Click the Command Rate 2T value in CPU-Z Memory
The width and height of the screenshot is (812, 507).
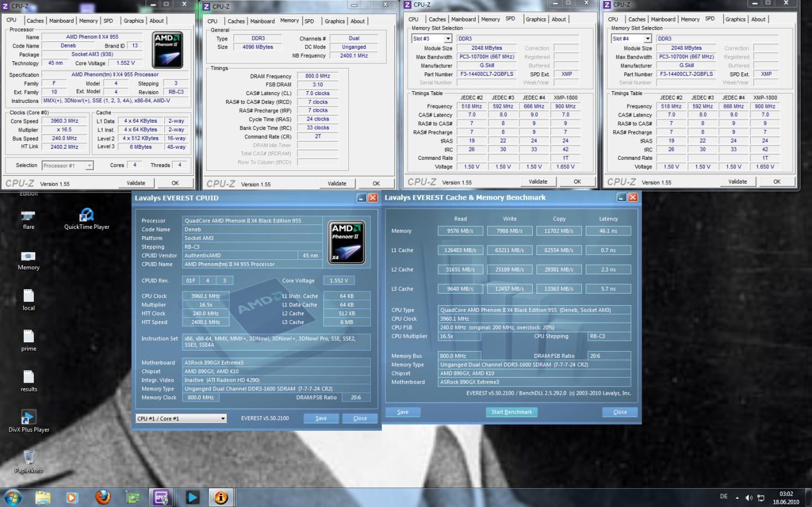tap(317, 137)
